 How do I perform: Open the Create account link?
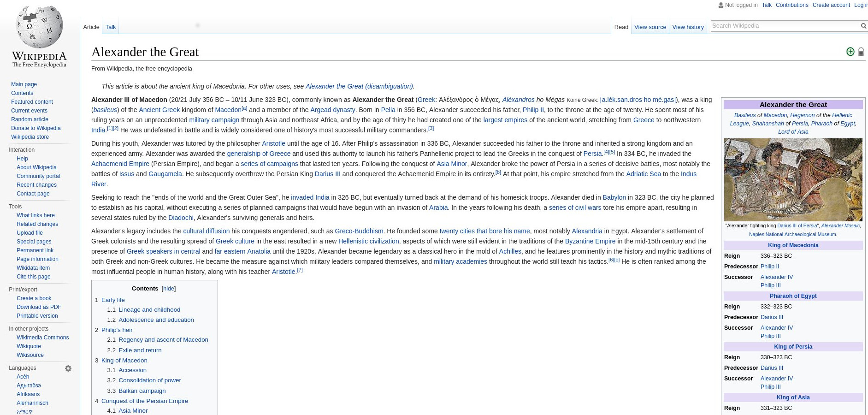(x=831, y=5)
